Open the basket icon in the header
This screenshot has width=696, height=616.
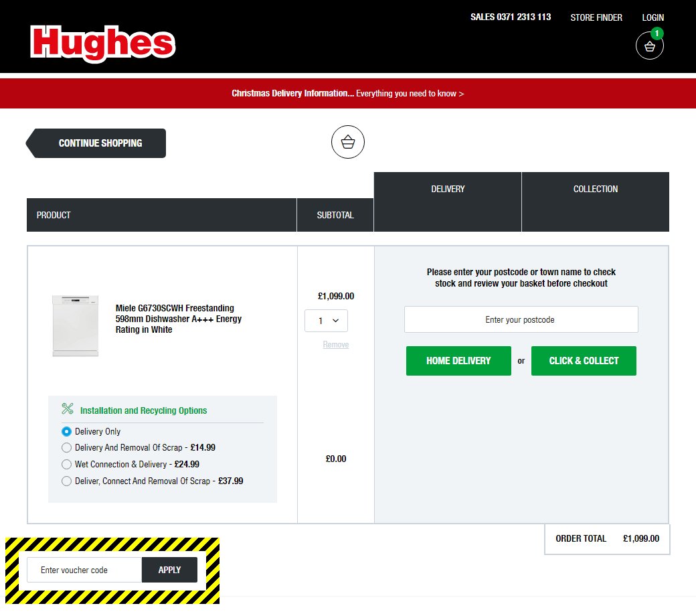pos(649,46)
